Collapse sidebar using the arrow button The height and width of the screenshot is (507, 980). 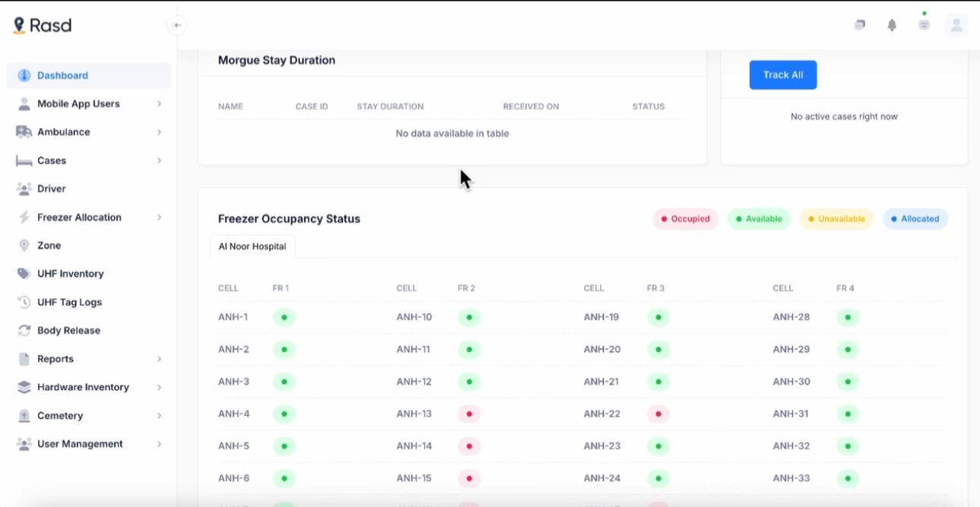[x=176, y=25]
